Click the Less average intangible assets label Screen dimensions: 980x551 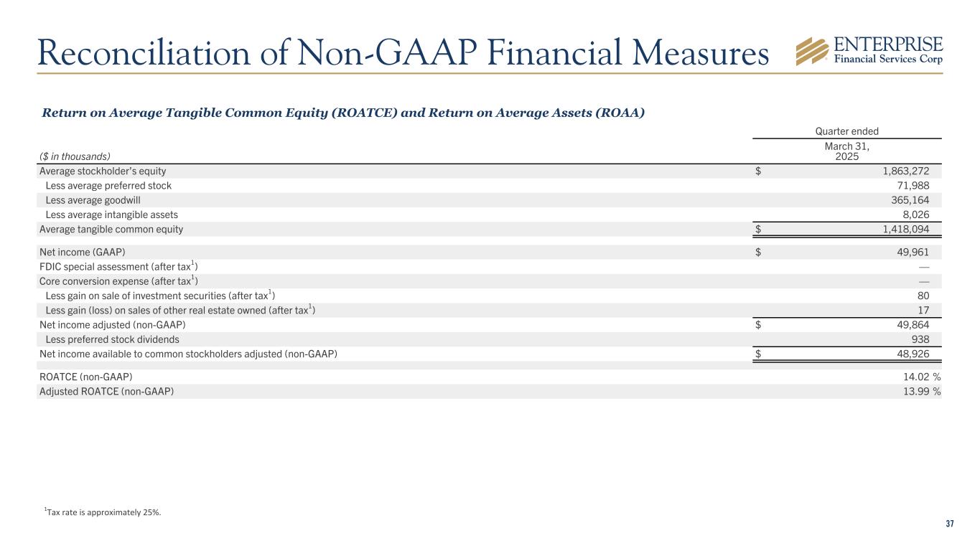pyautogui.click(x=111, y=215)
